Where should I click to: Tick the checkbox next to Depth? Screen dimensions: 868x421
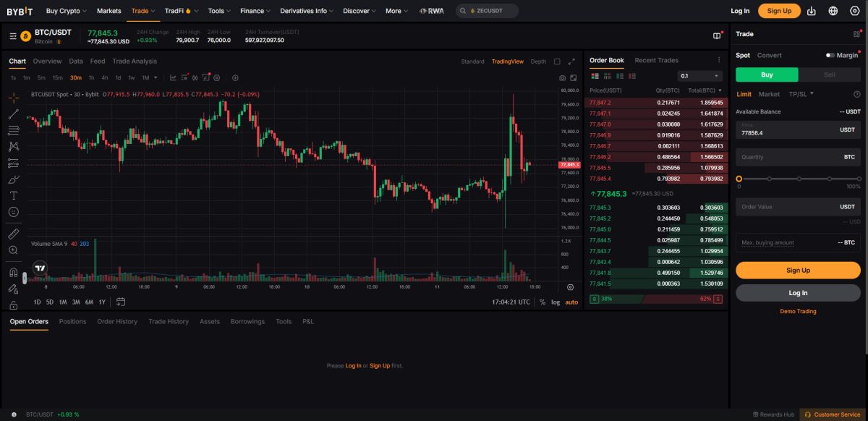(x=557, y=61)
